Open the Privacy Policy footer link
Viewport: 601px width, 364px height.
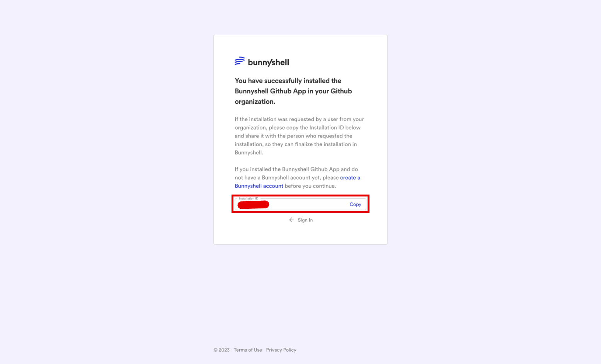281,350
